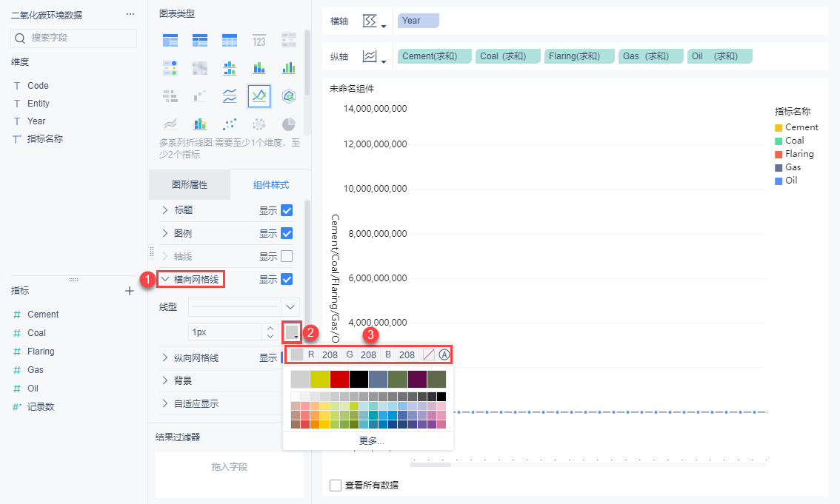Choose the combo bar-line chart icon
The image size is (840, 504).
[x=200, y=124]
